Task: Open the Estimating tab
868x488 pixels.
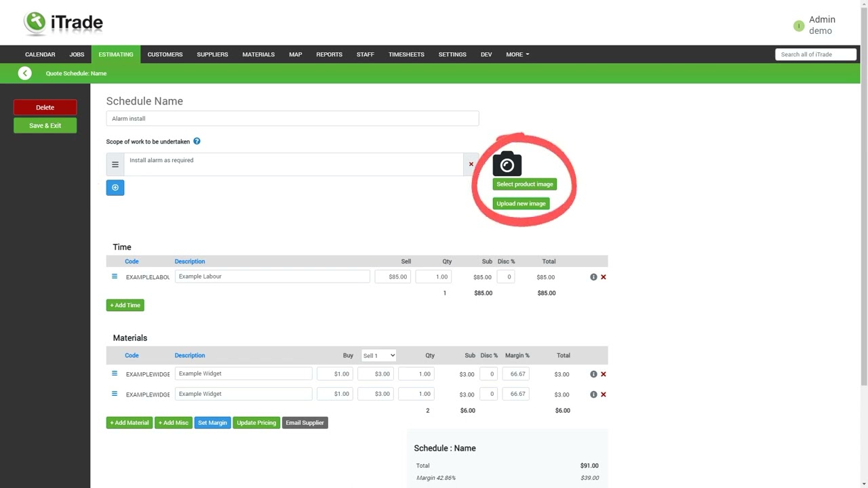Action: click(116, 54)
